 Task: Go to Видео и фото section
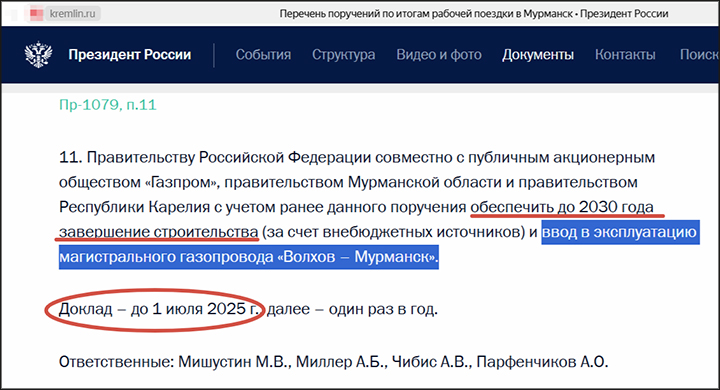pos(439,55)
